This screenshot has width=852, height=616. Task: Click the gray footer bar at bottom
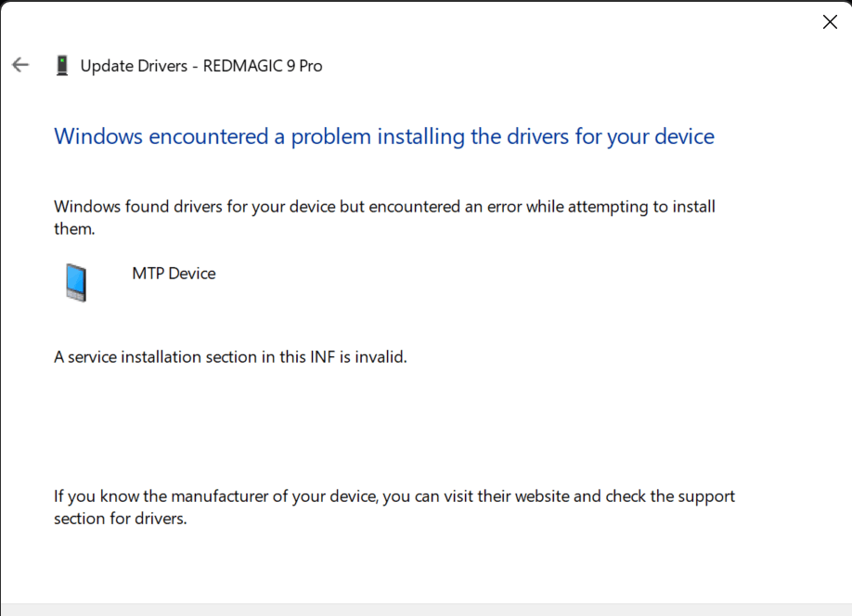pyautogui.click(x=426, y=610)
